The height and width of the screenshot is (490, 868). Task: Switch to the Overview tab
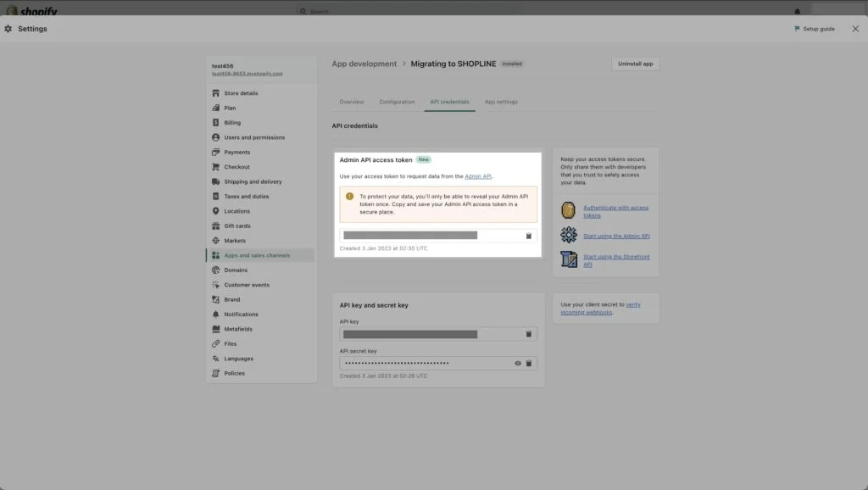(x=352, y=102)
